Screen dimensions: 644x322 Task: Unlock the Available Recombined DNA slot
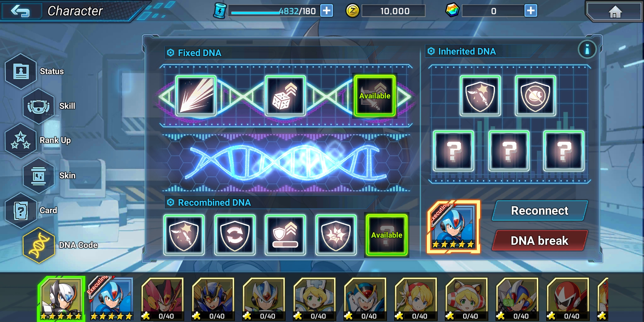coord(387,235)
